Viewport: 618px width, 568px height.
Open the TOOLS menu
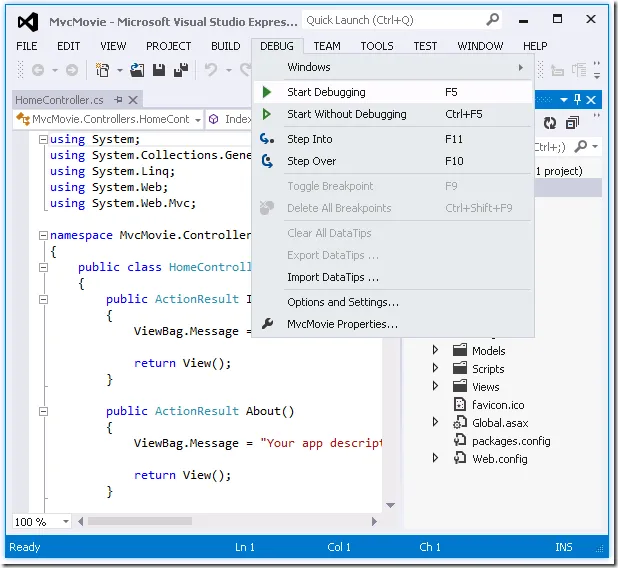pos(377,46)
